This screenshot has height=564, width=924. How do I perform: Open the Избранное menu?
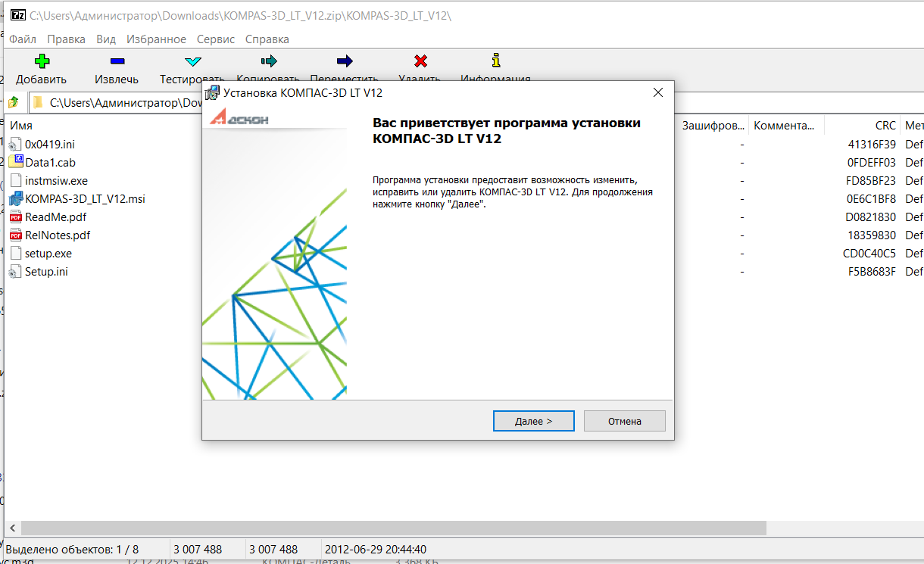(156, 39)
